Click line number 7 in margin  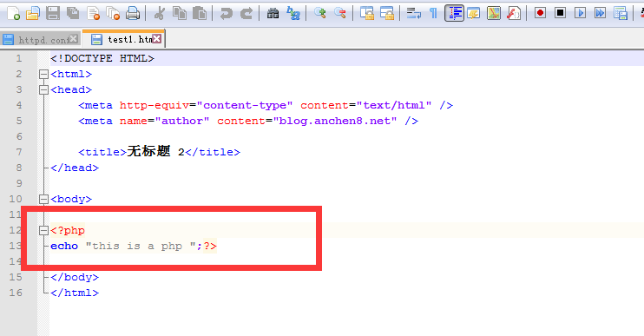19,152
